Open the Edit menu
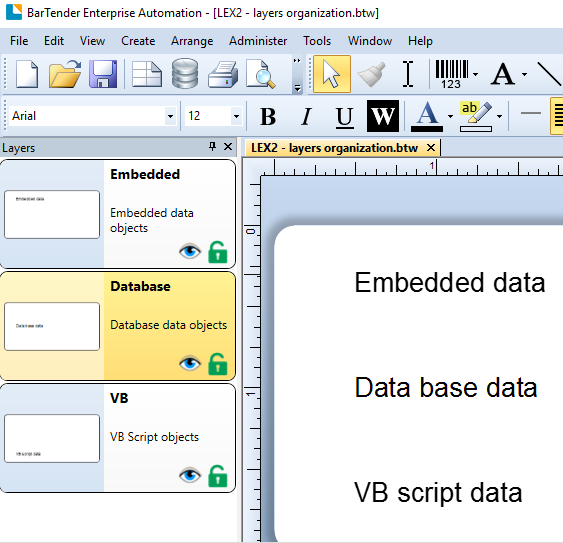This screenshot has height=543, width=563. click(x=54, y=41)
